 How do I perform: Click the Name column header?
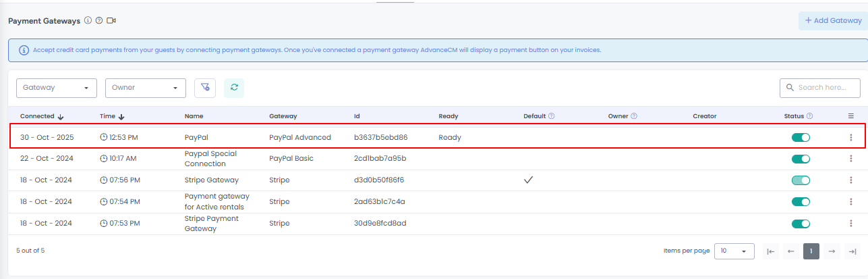tap(194, 116)
